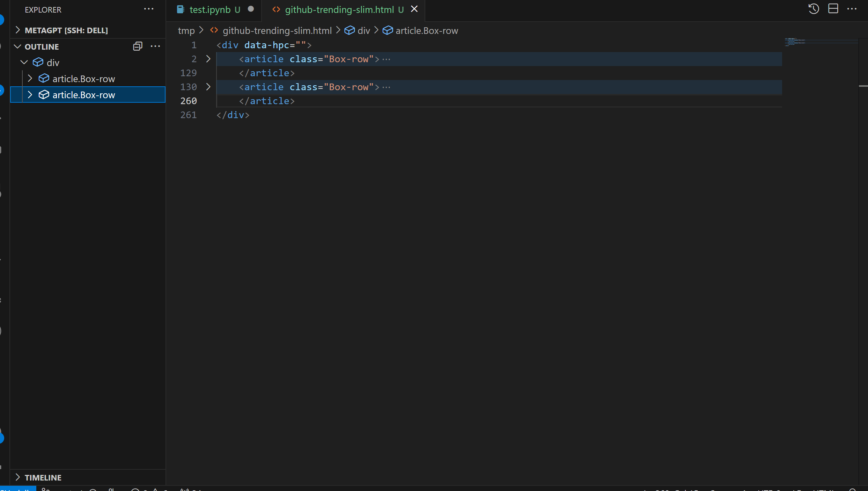Open editor More Actions ellipsis menu

coord(852,9)
